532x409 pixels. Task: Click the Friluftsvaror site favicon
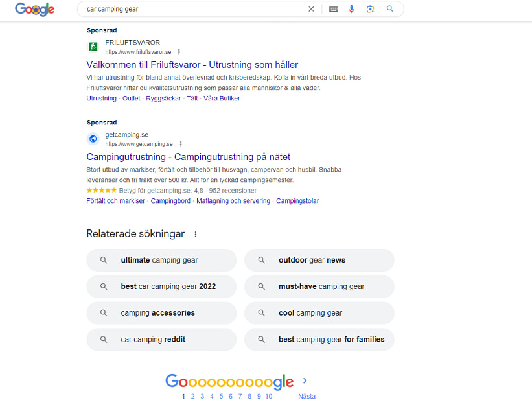coord(93,47)
